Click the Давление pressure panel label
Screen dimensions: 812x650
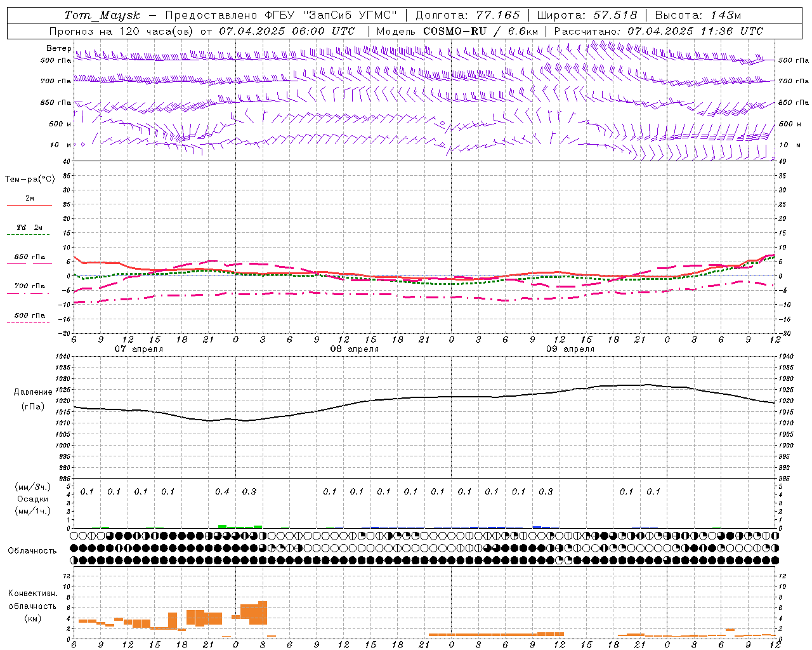[33, 392]
